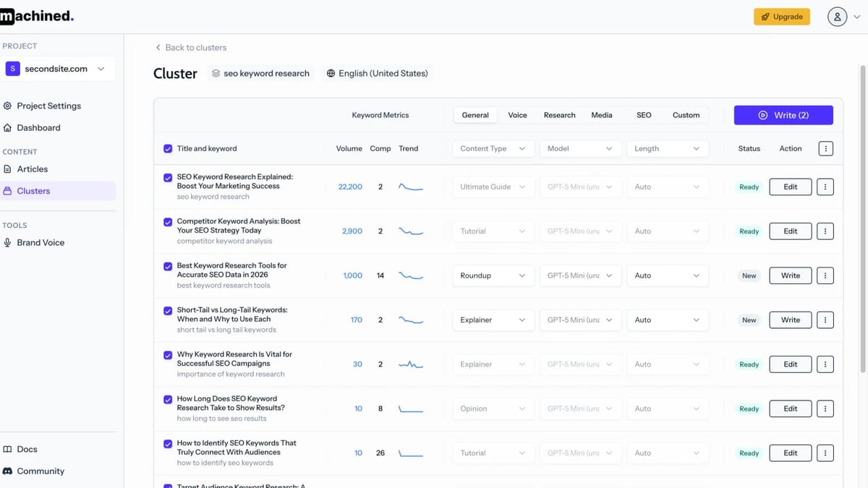Viewport: 868px width, 488px height.
Task: Click the Community Discord icon
Action: tap(8, 471)
